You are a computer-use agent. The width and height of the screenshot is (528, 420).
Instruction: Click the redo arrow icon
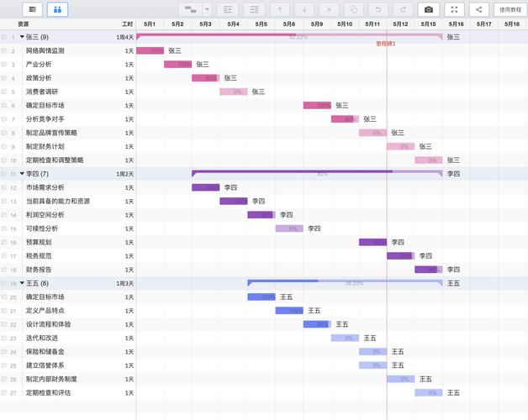[404, 9]
